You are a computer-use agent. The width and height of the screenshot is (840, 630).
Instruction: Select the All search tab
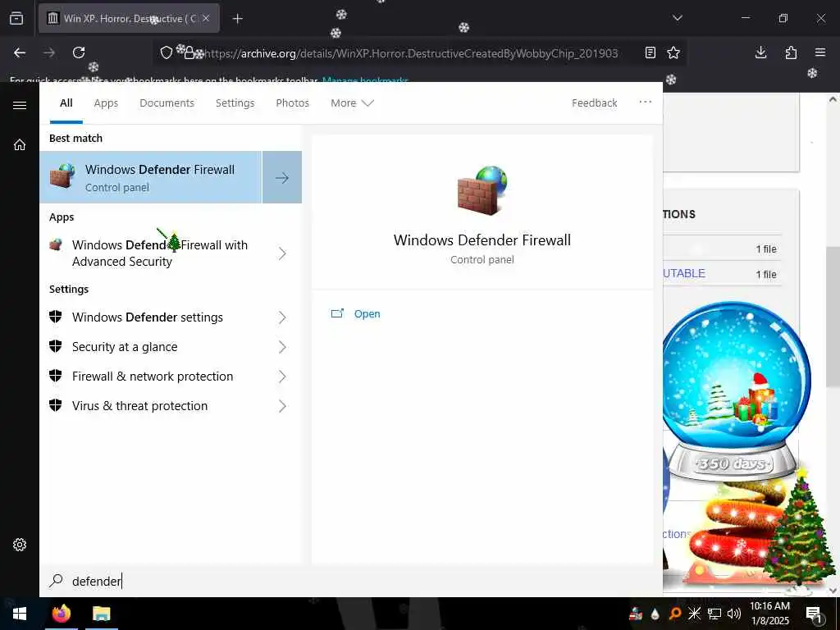coord(66,103)
